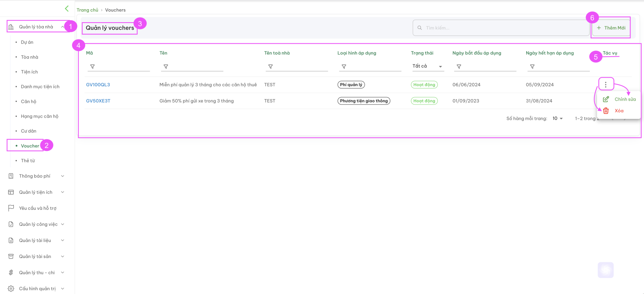Expand the Thông báo phí menu
The height and width of the screenshot is (294, 644).
tap(62, 176)
